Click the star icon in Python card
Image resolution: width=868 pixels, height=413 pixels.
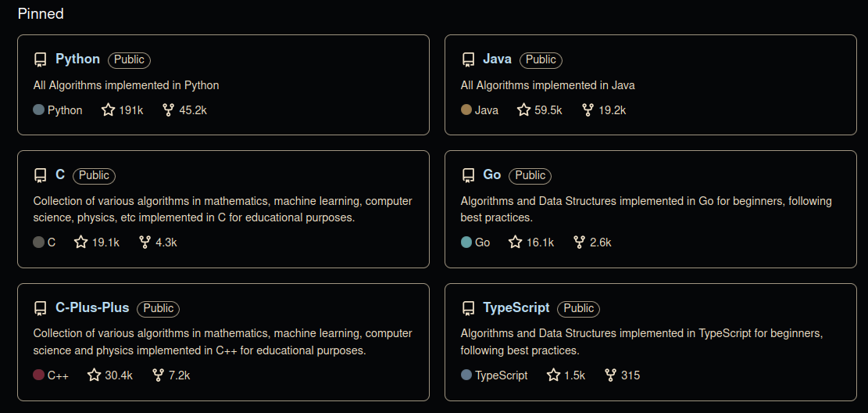(108, 110)
